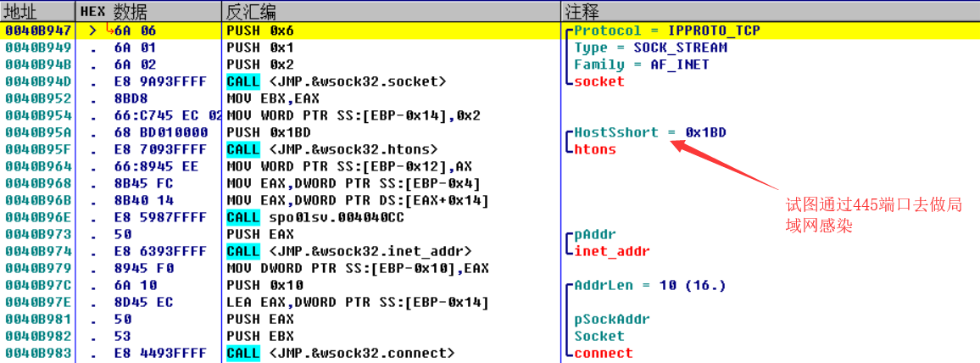The width and height of the screenshot is (980, 363).
Task: Select the CALL wsock32.connect instruction
Action: tap(341, 353)
